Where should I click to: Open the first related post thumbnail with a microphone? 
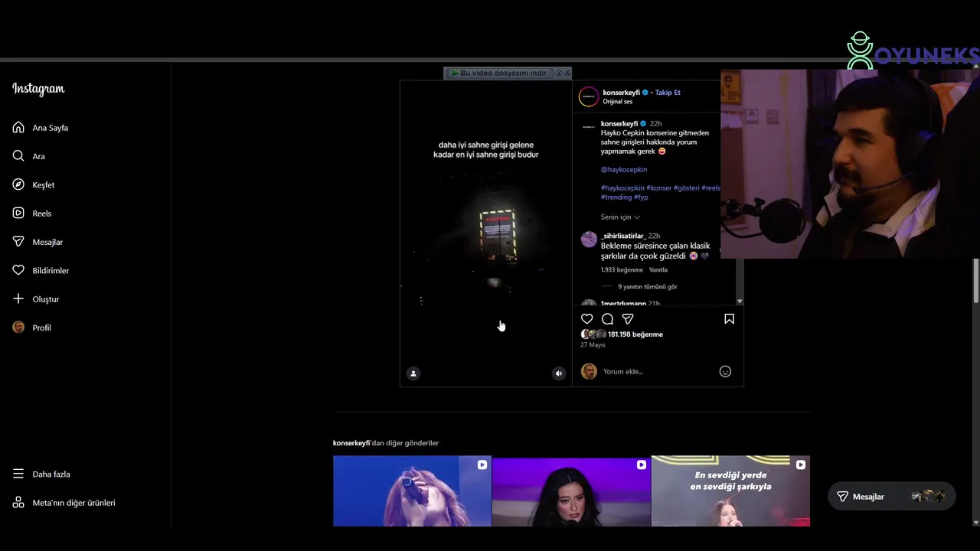[x=412, y=491]
